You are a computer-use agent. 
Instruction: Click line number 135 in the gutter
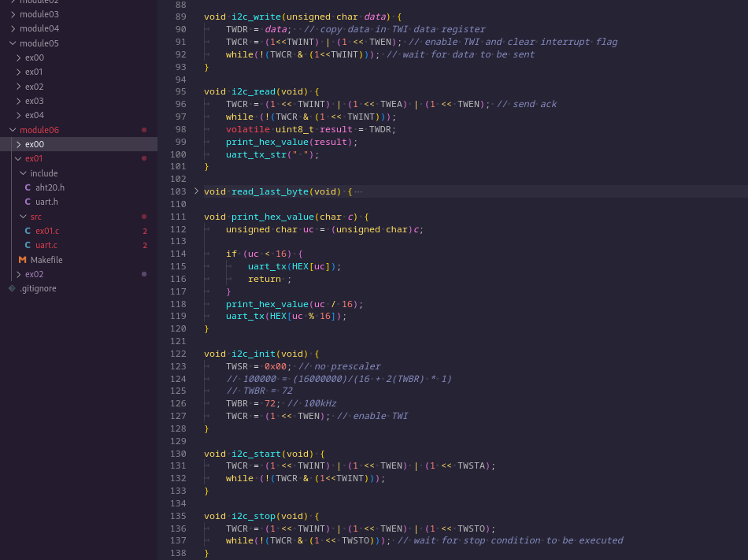pyautogui.click(x=179, y=516)
